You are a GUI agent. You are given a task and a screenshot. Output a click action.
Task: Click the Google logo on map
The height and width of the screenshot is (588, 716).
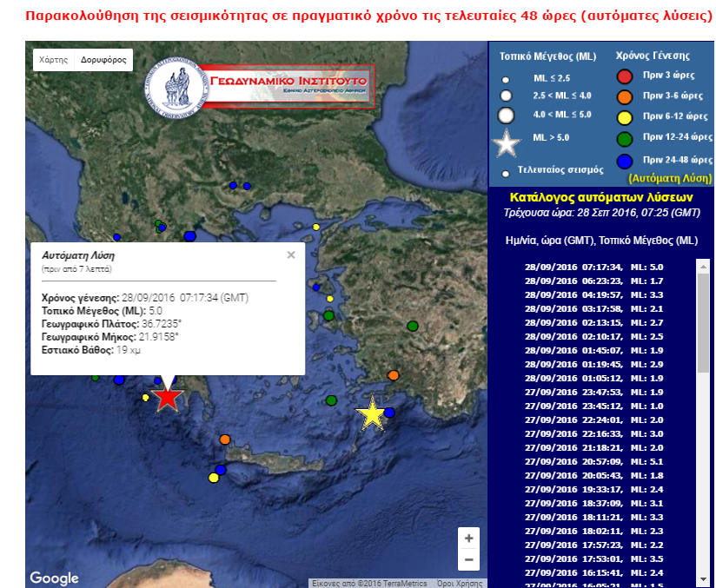54,578
